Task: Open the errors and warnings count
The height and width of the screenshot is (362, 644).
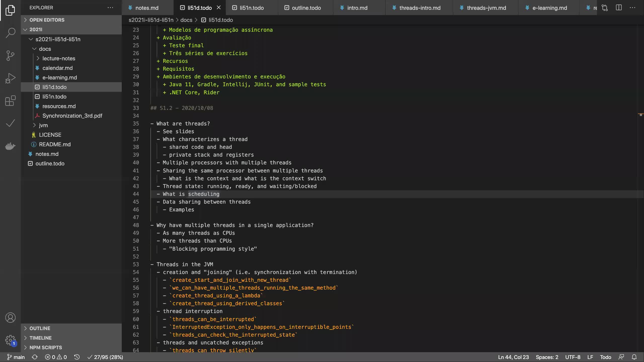Action: pyautogui.click(x=56, y=357)
